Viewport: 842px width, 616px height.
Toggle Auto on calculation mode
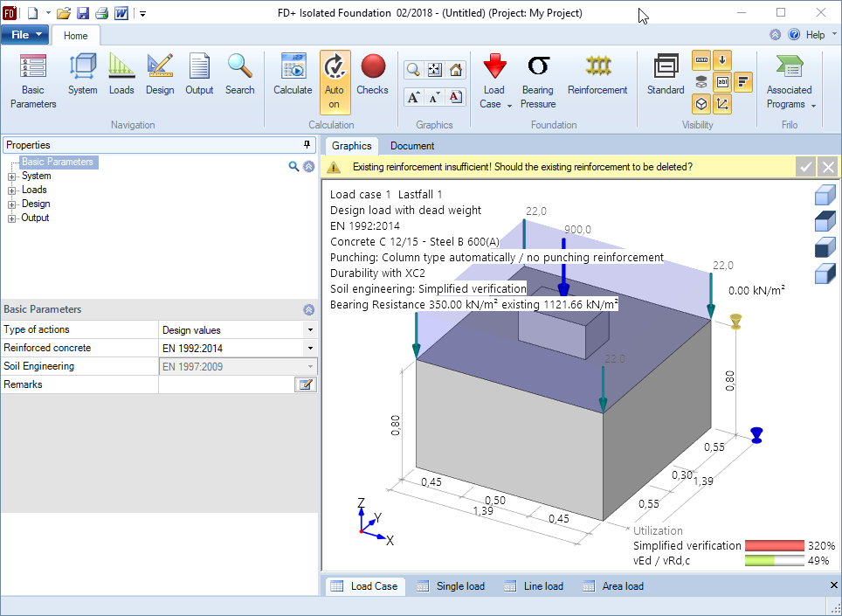point(335,82)
